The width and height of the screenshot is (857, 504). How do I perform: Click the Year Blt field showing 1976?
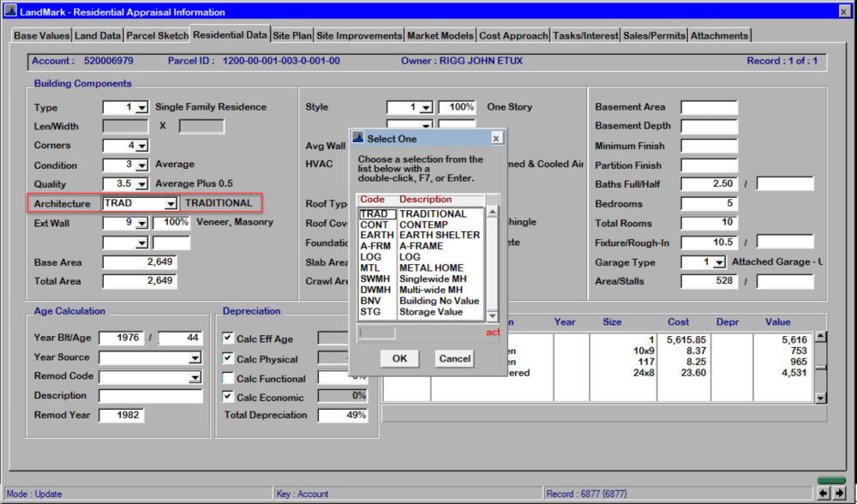click(x=122, y=338)
